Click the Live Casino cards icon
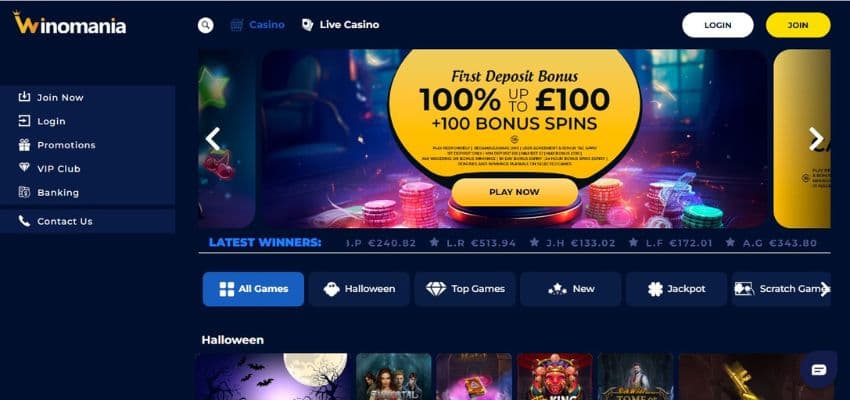Image resolution: width=850 pixels, height=400 pixels. pyautogui.click(x=307, y=25)
